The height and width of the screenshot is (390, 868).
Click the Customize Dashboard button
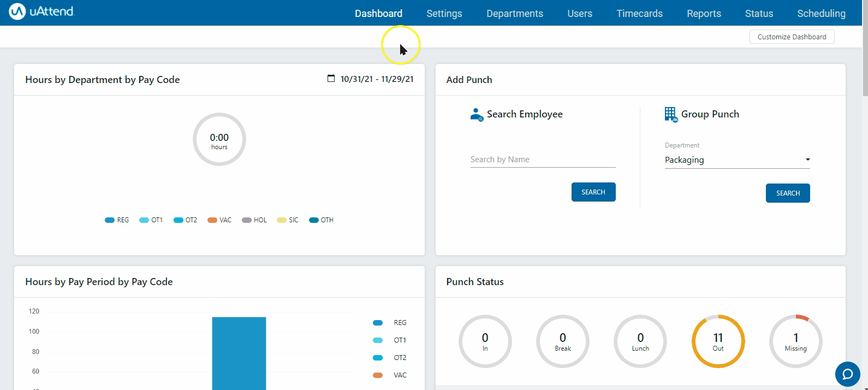point(792,37)
